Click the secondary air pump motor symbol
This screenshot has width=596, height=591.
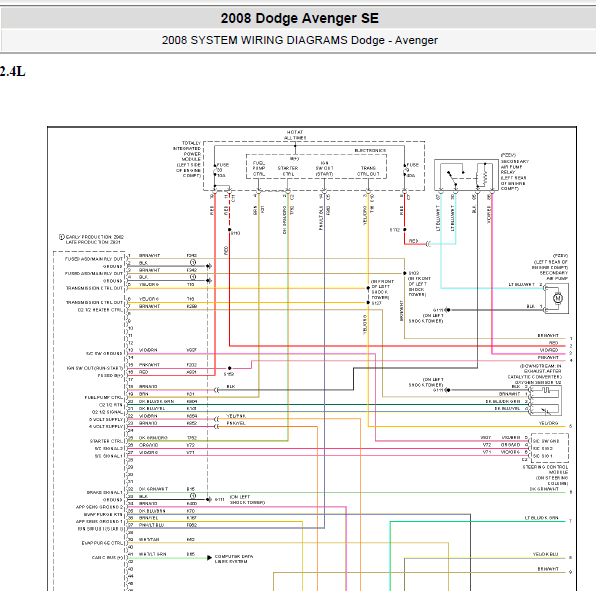coord(558,298)
